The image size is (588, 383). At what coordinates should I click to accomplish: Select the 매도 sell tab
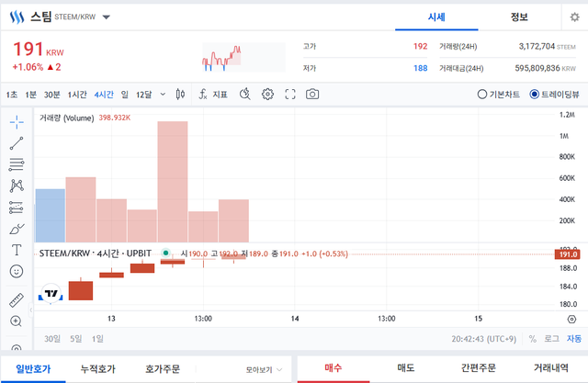pos(406,368)
